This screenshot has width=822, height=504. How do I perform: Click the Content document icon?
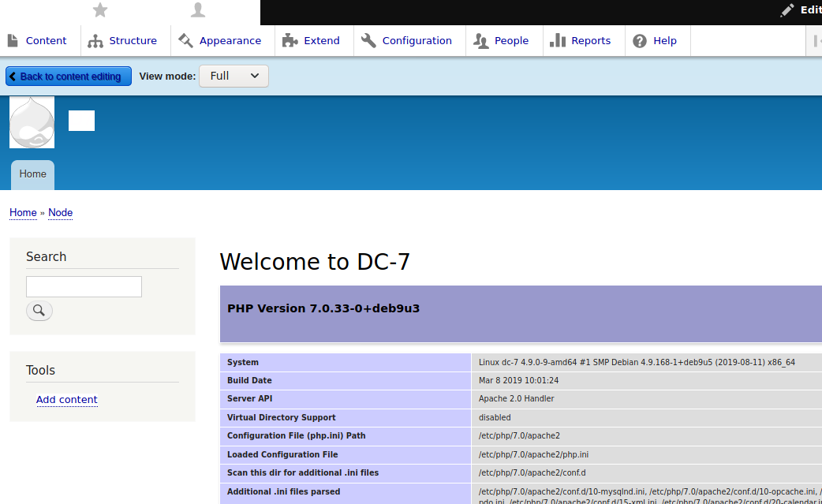click(x=13, y=40)
